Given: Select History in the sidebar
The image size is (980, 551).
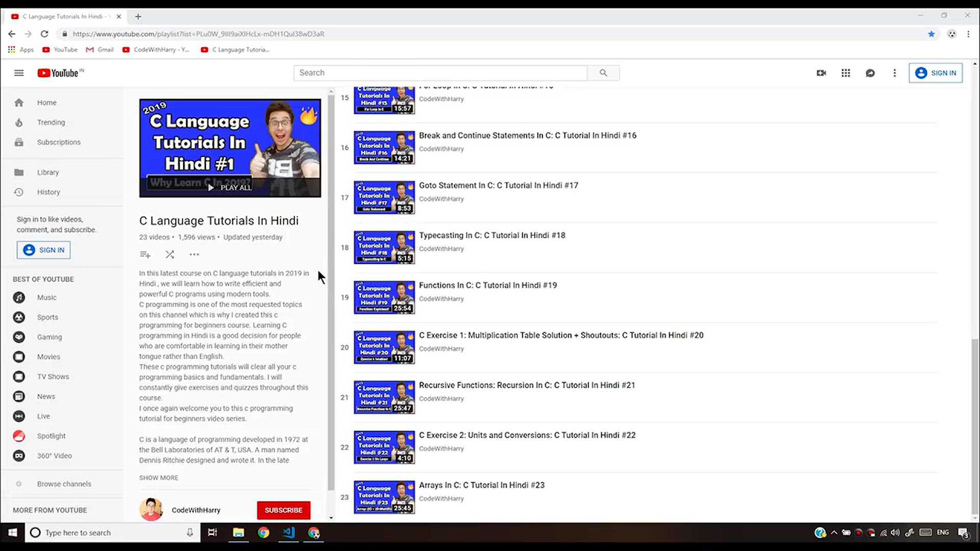Looking at the screenshot, I should tap(61, 192).
